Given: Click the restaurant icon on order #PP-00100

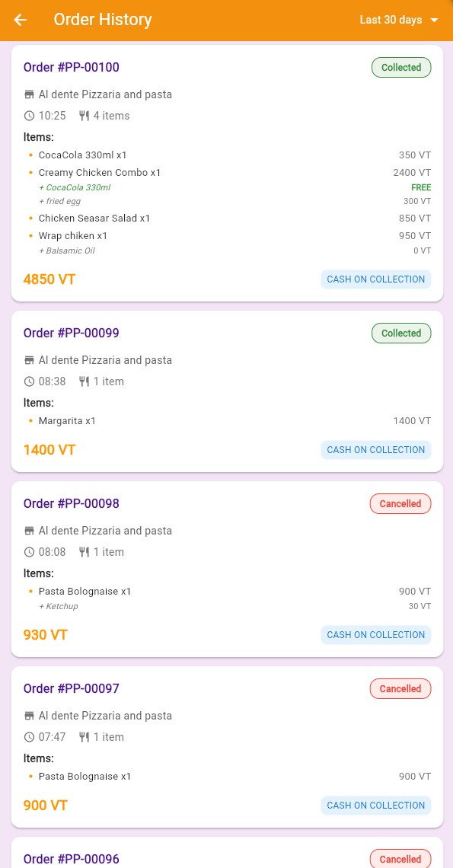Looking at the screenshot, I should click(29, 94).
